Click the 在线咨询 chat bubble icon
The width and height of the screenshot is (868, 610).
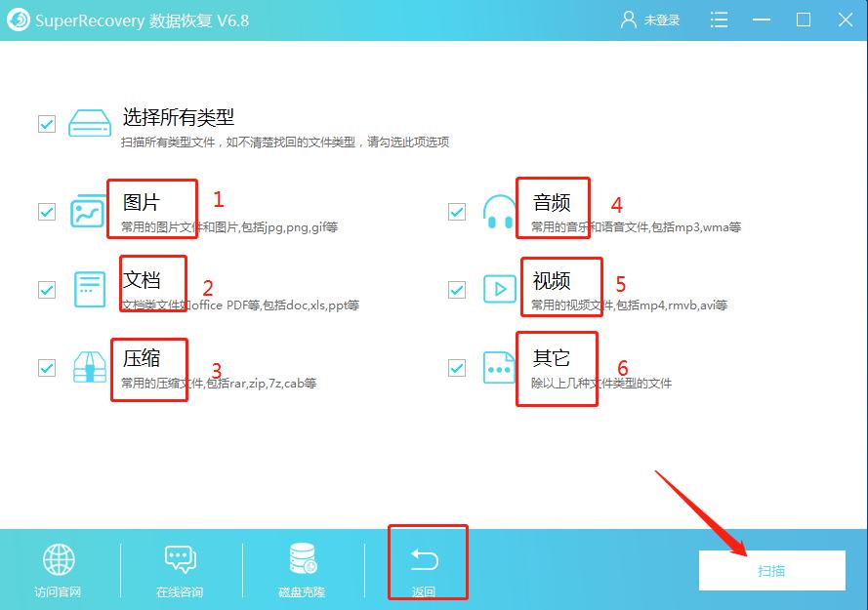pyautogui.click(x=180, y=559)
